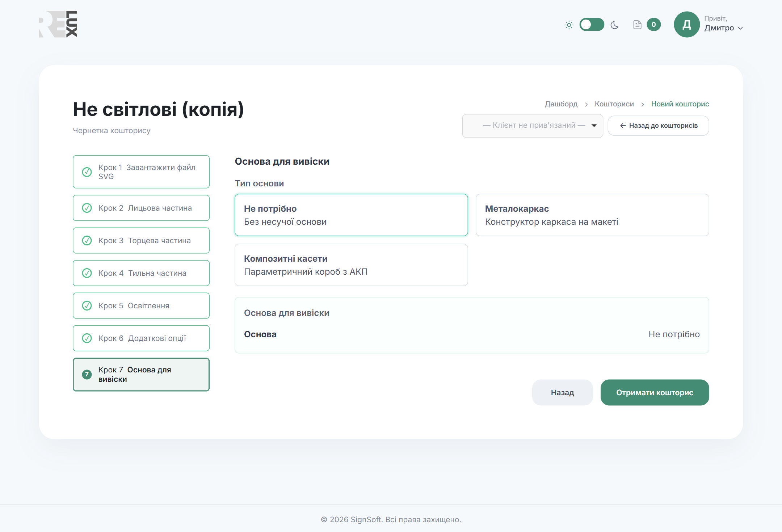Click the green counter badge showing 0
Viewport: 782px width, 532px height.
[653, 25]
